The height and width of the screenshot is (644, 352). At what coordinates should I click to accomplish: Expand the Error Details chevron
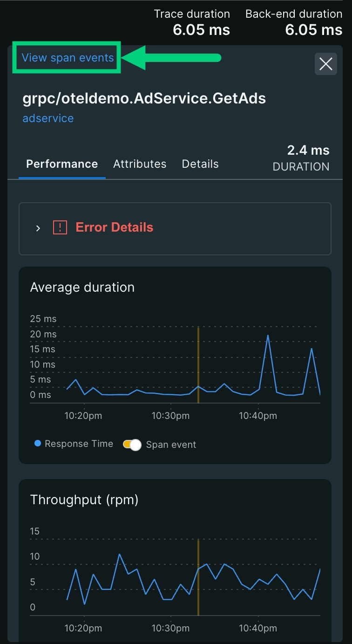(38, 228)
